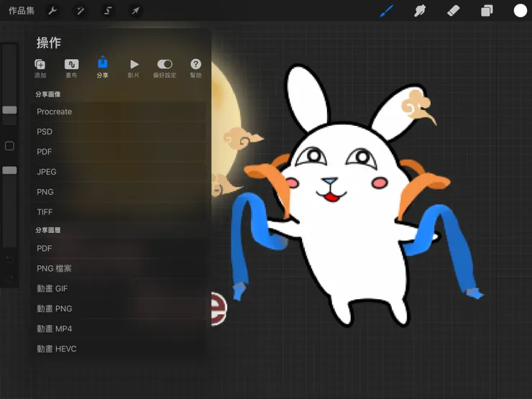The image size is (532, 399).
Task: Open the 幫助 tab
Action: point(196,68)
